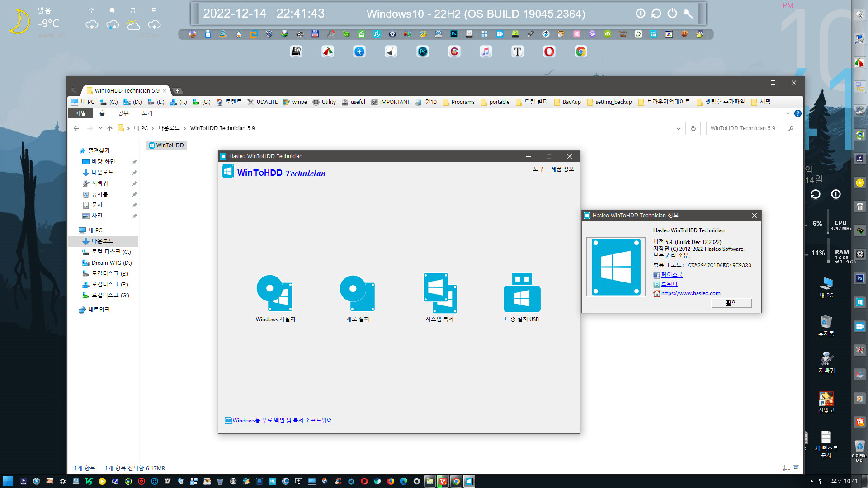Open the T text app in dock

518,52
